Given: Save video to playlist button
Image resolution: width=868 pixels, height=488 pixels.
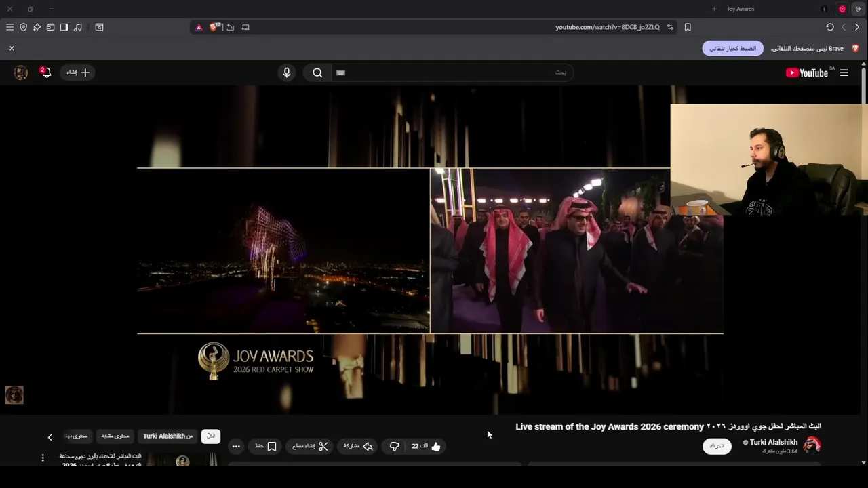Looking at the screenshot, I should click(x=265, y=446).
